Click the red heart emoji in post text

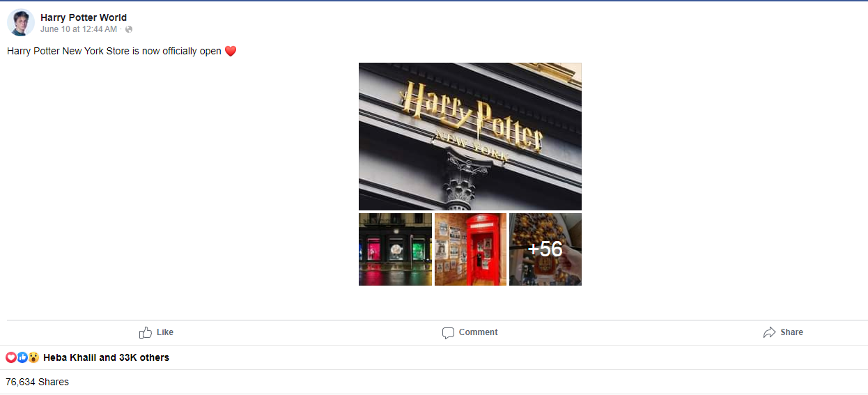click(231, 51)
